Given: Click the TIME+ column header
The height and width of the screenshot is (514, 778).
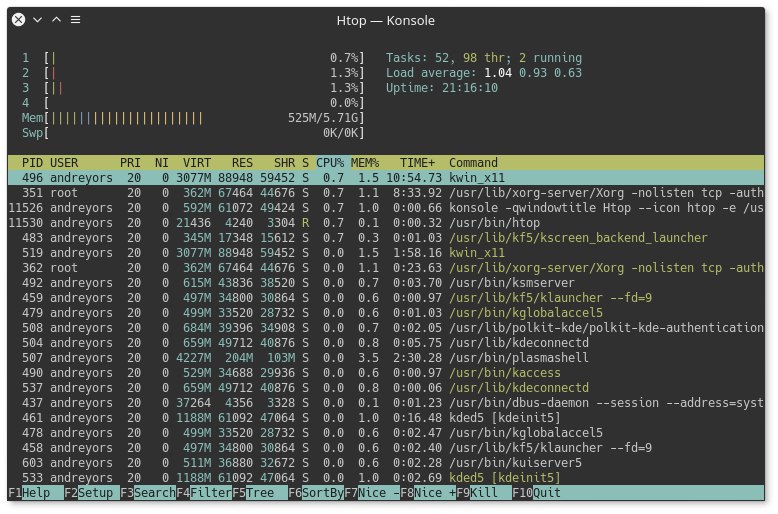Looking at the screenshot, I should coord(417,163).
